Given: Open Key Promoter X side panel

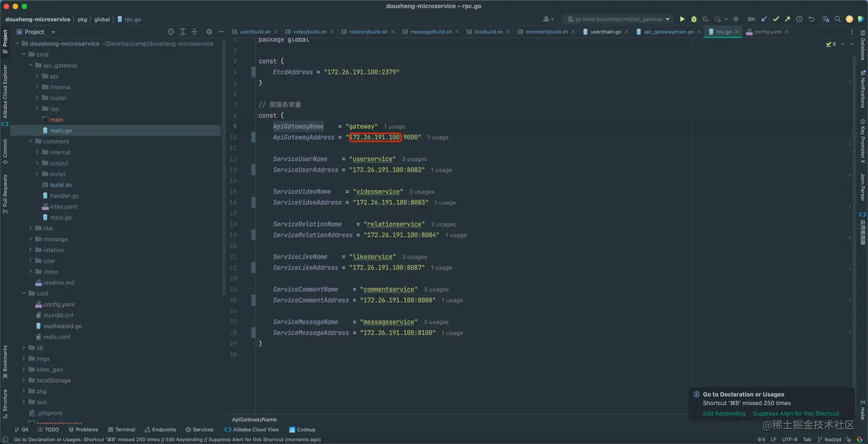Looking at the screenshot, I should [x=862, y=142].
